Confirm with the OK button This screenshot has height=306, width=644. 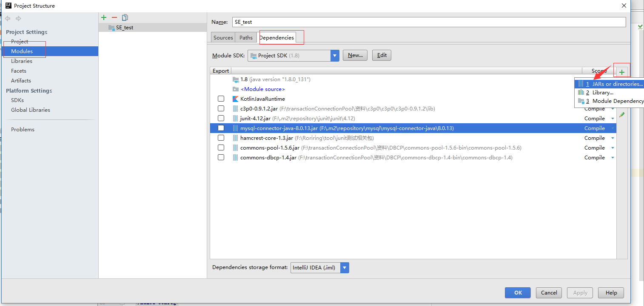(x=518, y=293)
